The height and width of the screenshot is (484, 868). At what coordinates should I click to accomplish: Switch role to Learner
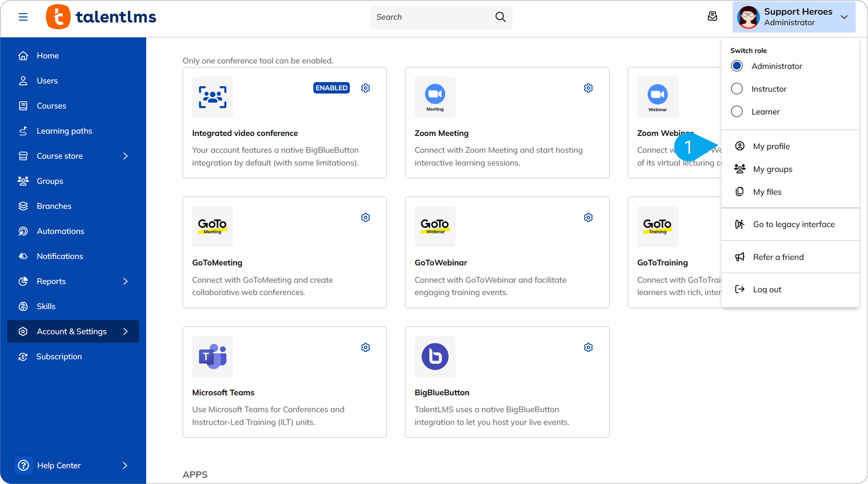pos(737,112)
